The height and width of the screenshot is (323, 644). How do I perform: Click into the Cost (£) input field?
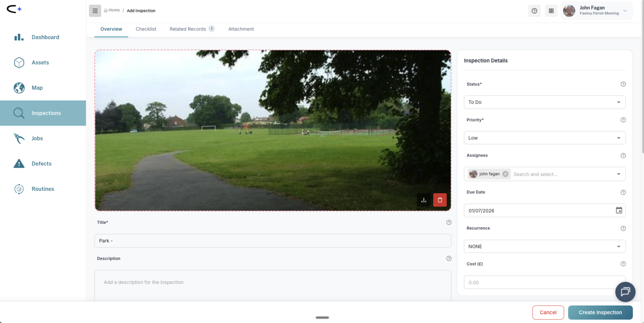tap(545, 282)
